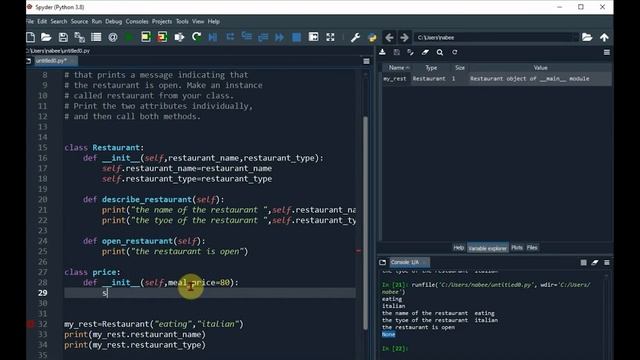Click the Save all files icon

tap(80, 38)
